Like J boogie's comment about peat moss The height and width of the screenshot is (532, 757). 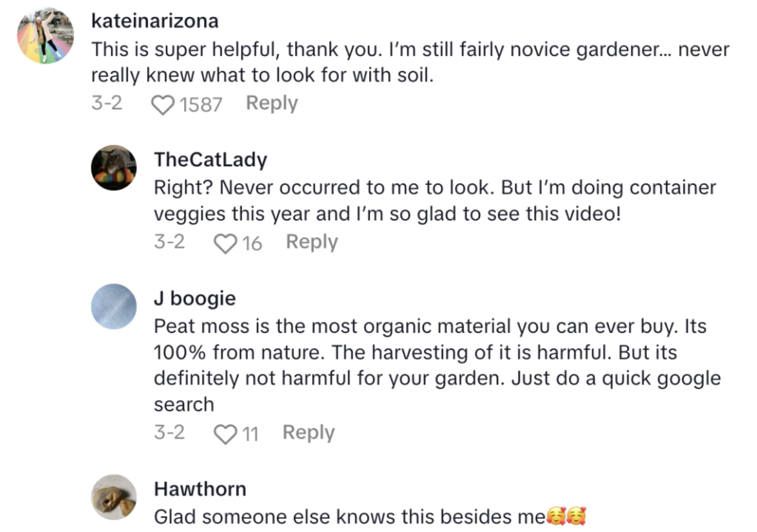coord(226,433)
